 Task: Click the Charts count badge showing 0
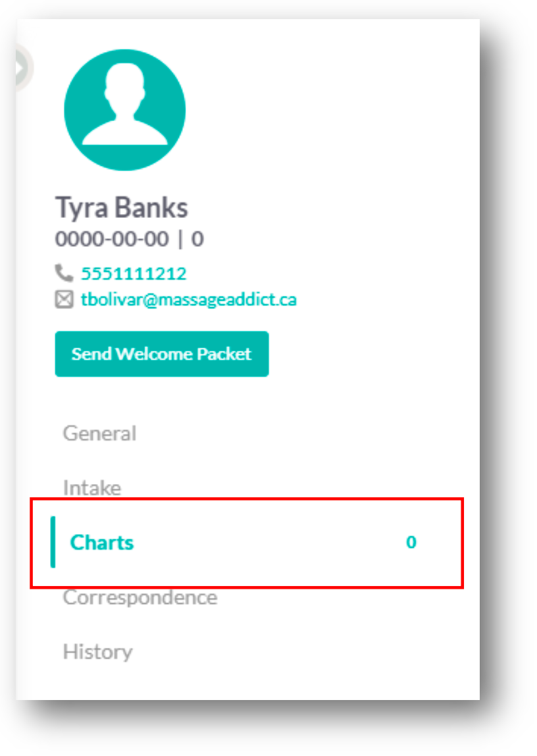(411, 543)
